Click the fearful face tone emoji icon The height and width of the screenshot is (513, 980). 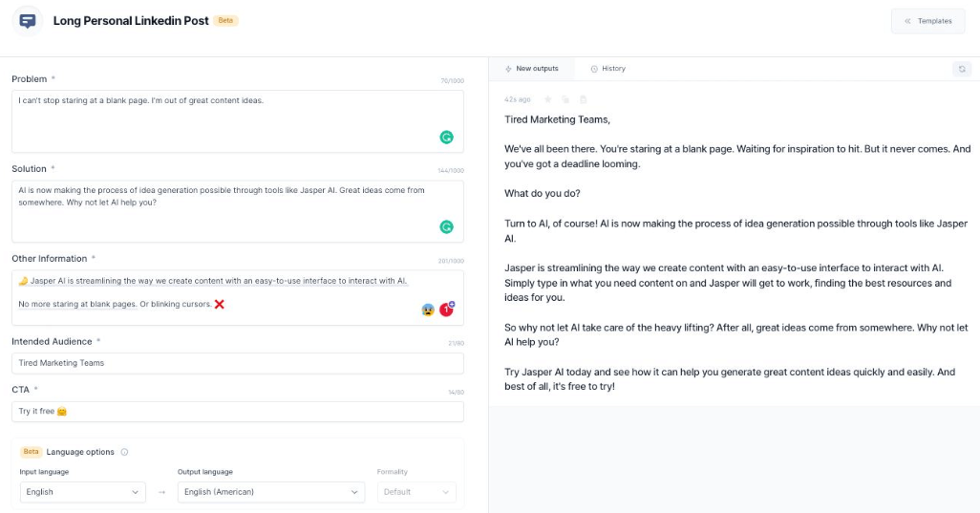428,310
